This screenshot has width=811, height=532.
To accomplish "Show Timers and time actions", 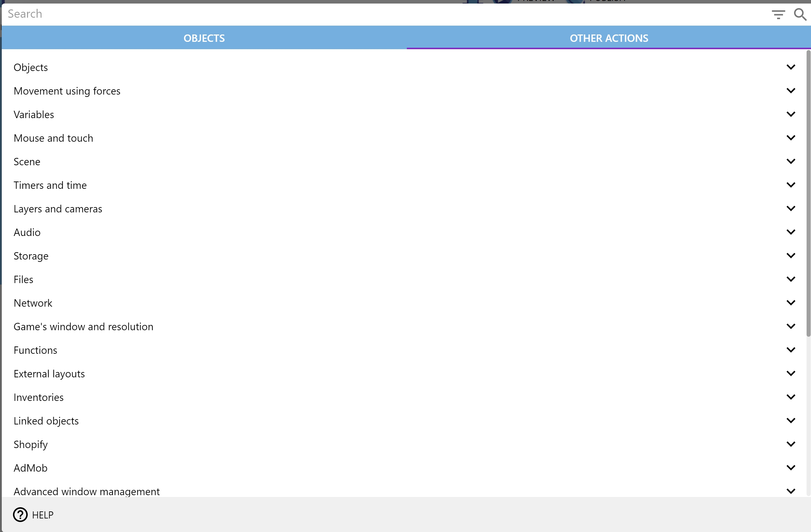I will [x=791, y=185].
